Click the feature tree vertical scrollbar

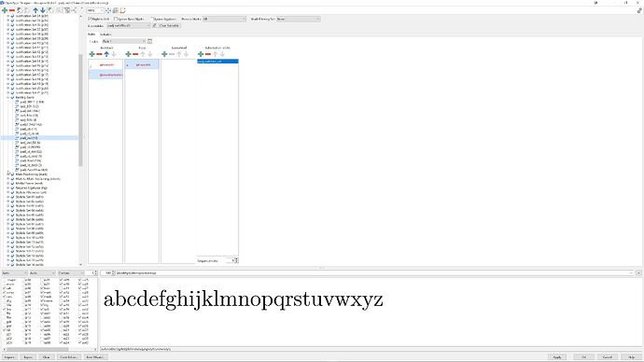pyautogui.click(x=80, y=110)
